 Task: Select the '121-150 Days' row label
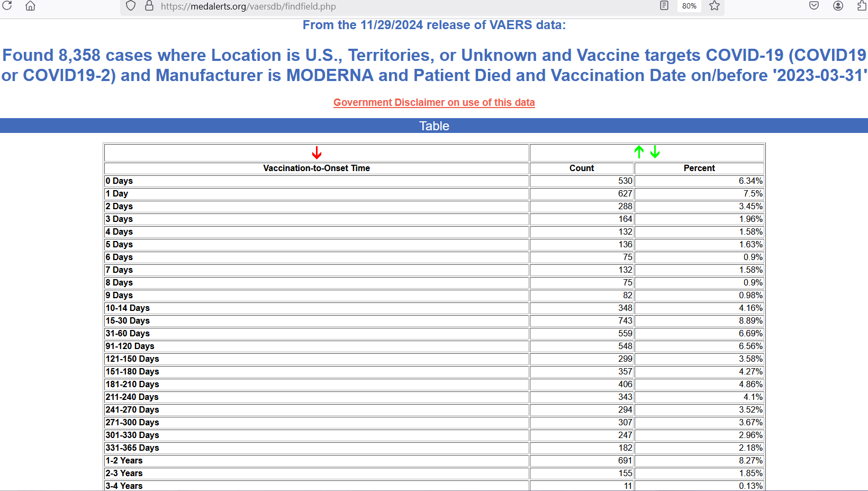point(132,359)
